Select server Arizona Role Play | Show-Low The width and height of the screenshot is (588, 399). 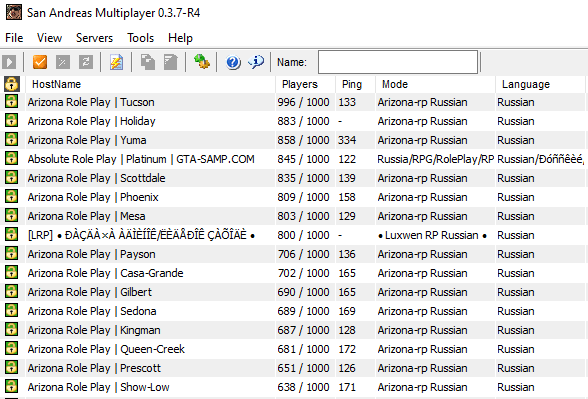coord(98,387)
